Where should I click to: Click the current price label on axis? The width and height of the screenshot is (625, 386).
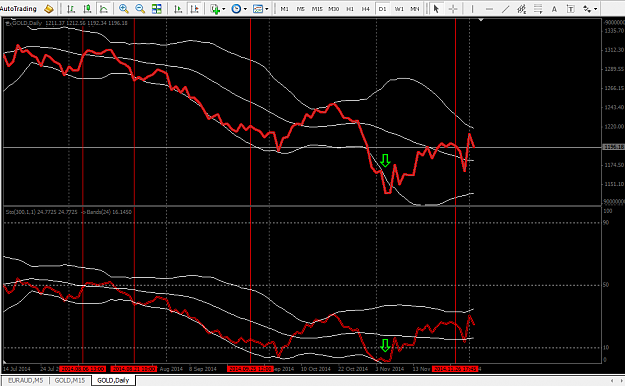[x=613, y=147]
